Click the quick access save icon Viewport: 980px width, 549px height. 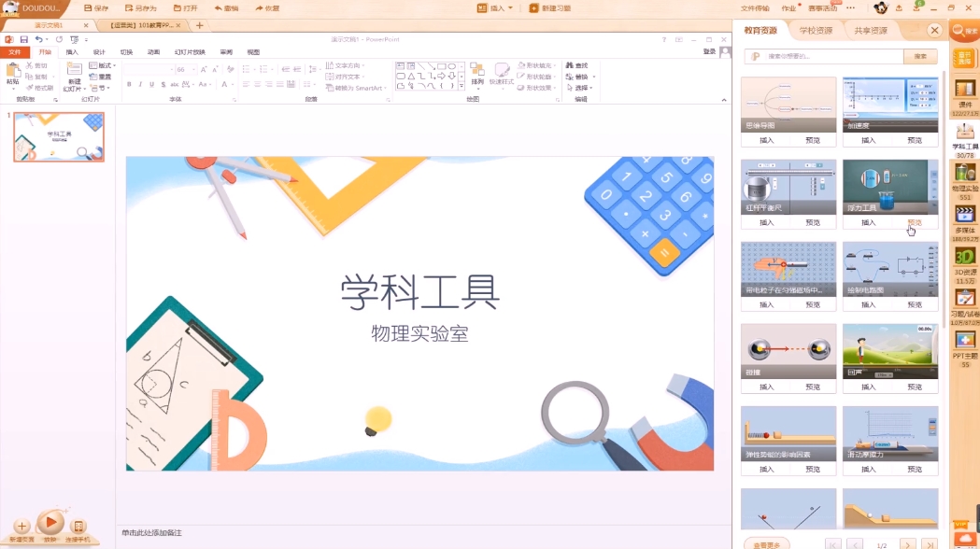(x=23, y=39)
